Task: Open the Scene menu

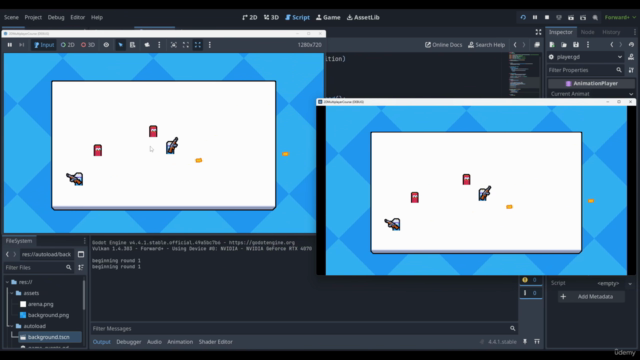Action: pos(11,17)
